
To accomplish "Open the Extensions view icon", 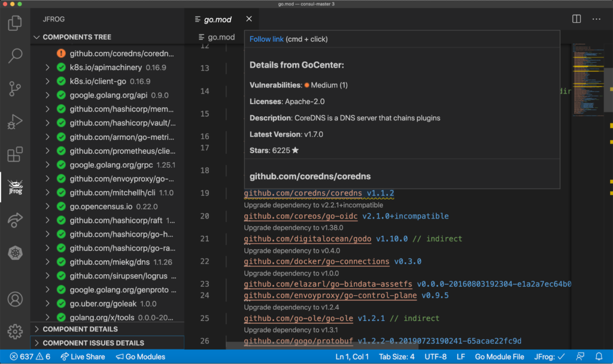I will coord(15,155).
